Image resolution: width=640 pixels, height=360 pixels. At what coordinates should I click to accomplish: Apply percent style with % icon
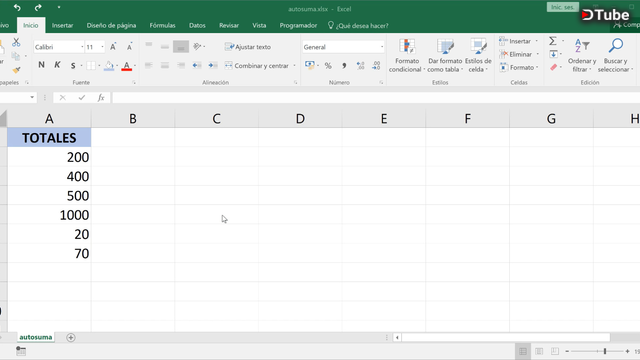(x=328, y=65)
